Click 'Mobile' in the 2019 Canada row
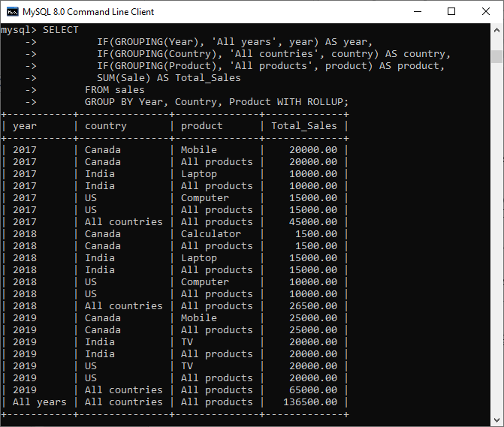 pyautogui.click(x=198, y=318)
